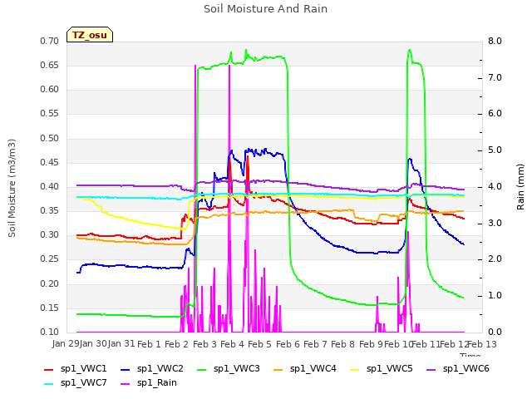Image resolution: width=532 pixels, height=399 pixels.
Task: Click the sp1_Rain legend label
Action: (157, 382)
